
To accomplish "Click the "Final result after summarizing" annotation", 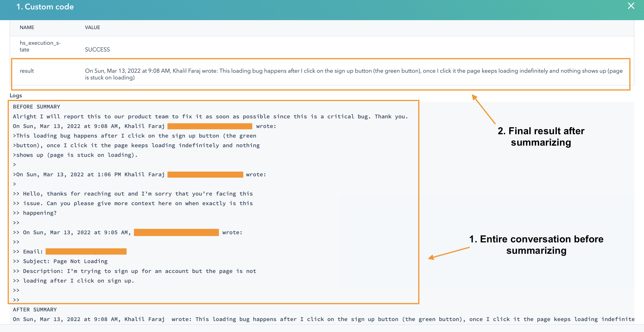I will [x=541, y=137].
